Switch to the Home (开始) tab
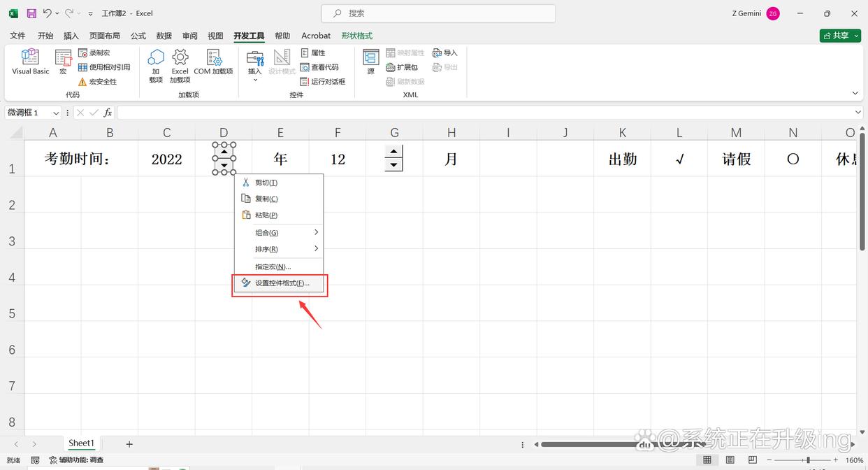868x470 pixels. coord(45,36)
